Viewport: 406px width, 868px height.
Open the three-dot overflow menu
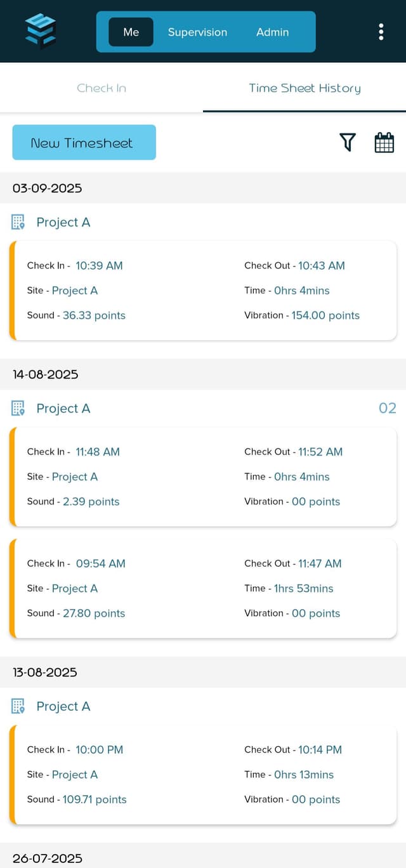pos(381,32)
